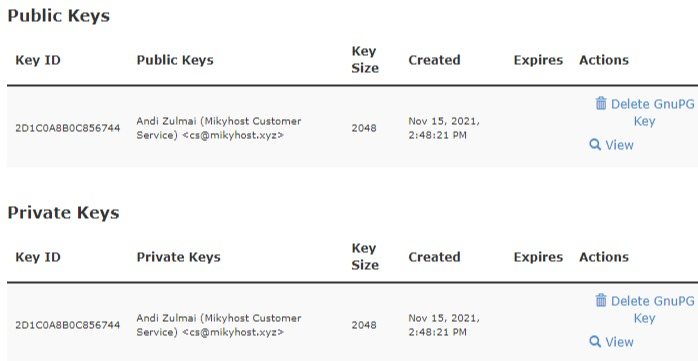View the public key details
The image size is (698, 361).
tap(611, 145)
